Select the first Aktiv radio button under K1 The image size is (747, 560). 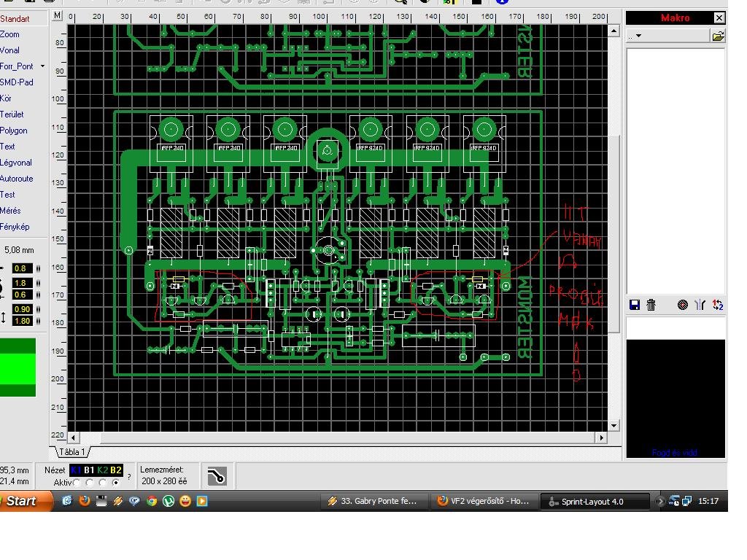pos(77,483)
